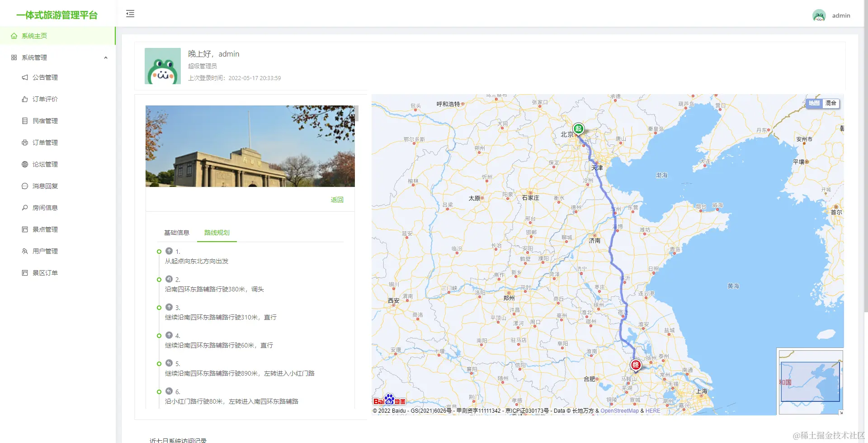Click the red end marker 终 on map
Viewport: 868px width, 443px height.
636,365
